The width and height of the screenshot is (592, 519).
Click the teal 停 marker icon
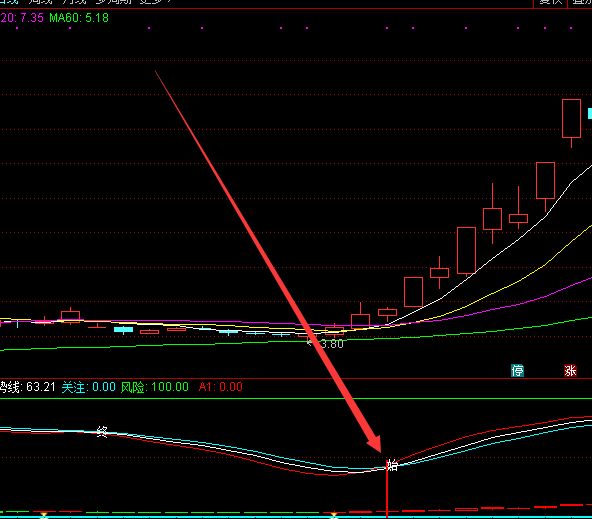(517, 371)
